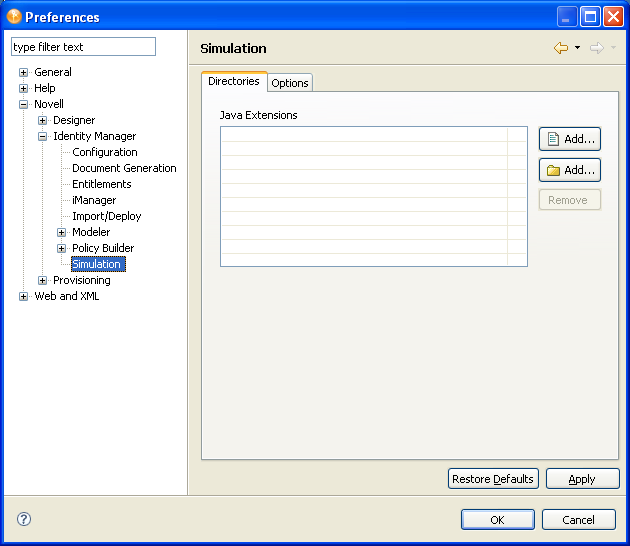Select the Identity Manager item
The image size is (630, 546).
click(x=95, y=136)
